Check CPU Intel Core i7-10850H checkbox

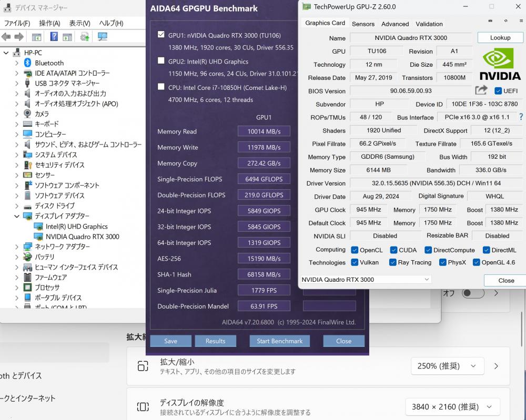pos(161,87)
